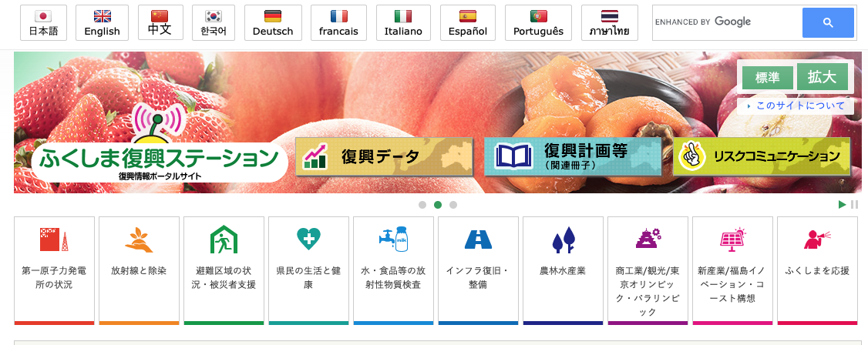The width and height of the screenshot is (868, 345).
Task: Open the 第一原子力発電所の状況 plant icon tile
Action: [x=54, y=270]
